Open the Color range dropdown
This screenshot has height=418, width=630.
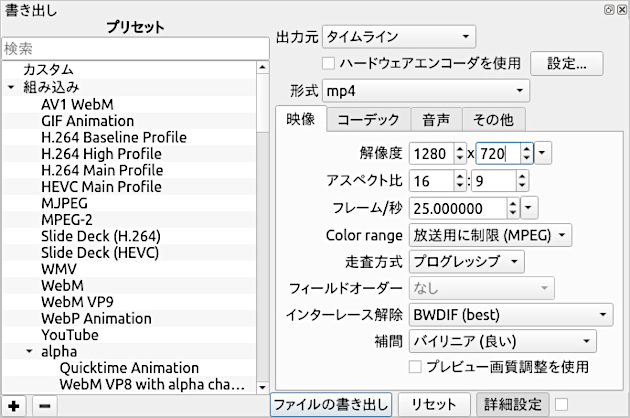[x=491, y=235]
